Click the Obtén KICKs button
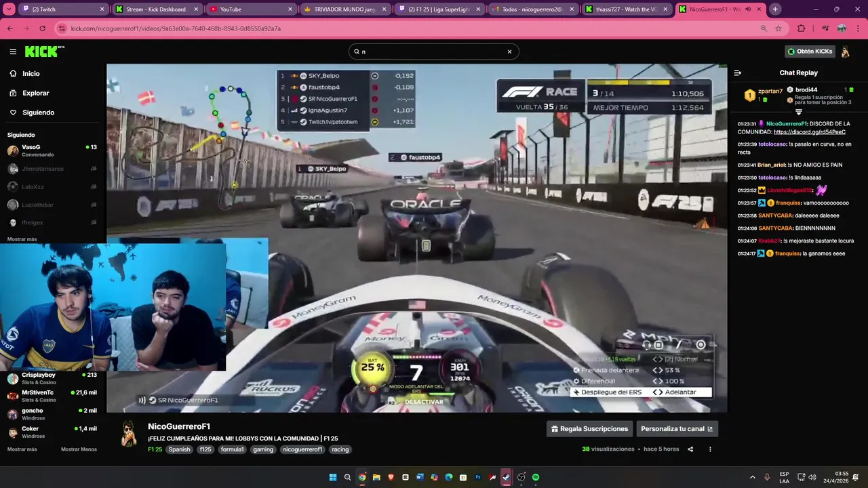The image size is (868, 488). point(810,52)
